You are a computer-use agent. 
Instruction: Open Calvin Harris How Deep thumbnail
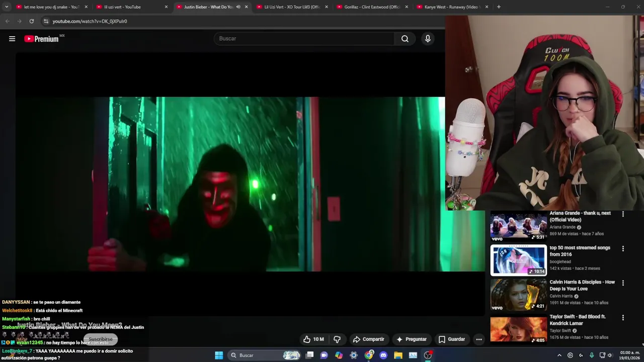(x=519, y=295)
